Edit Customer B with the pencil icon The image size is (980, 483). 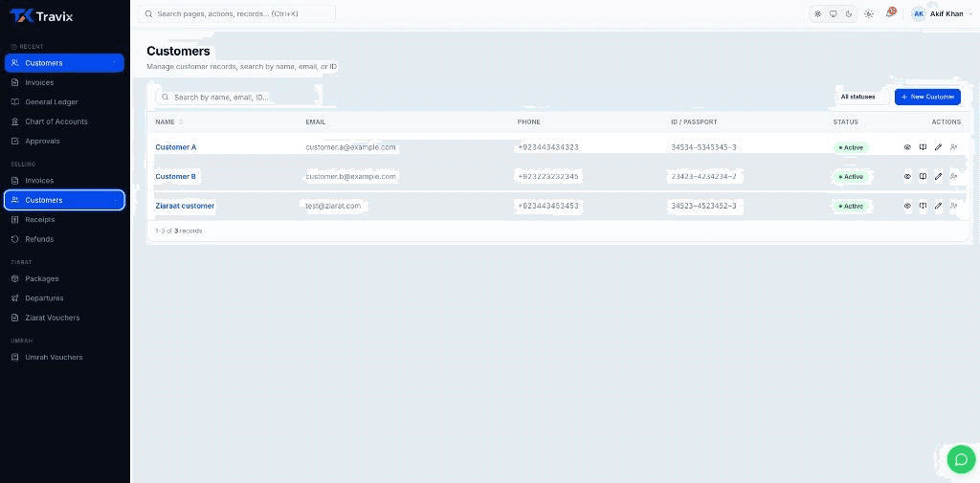[x=938, y=177]
